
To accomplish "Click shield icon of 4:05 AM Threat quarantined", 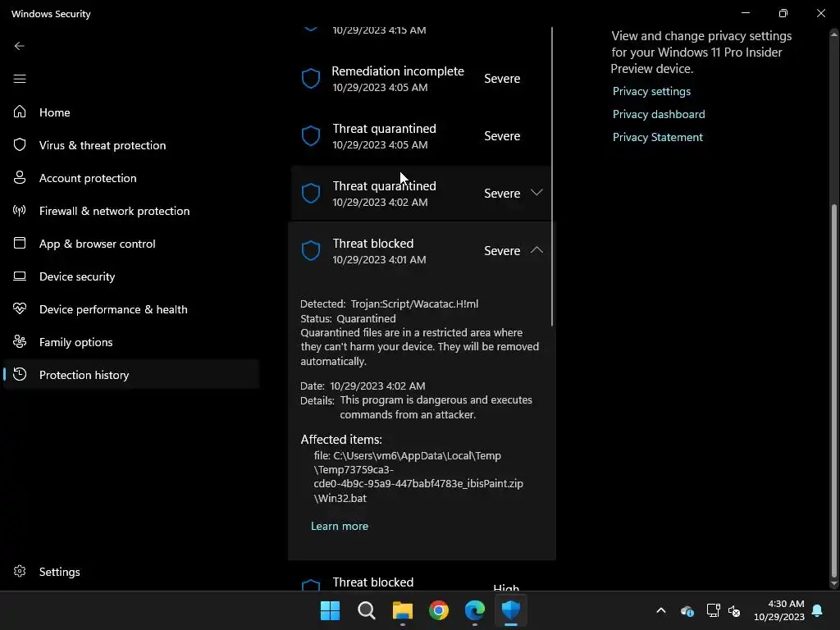I will (x=311, y=136).
